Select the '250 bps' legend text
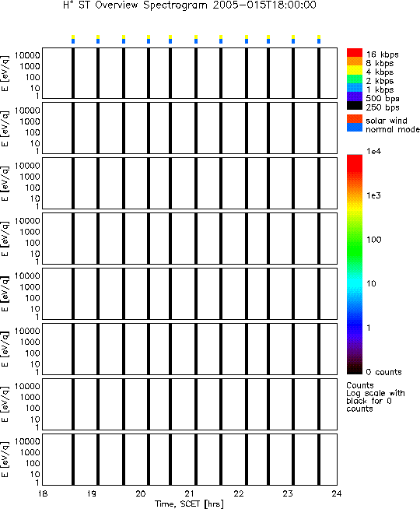Viewport: 420px width, 509px height. point(383,107)
